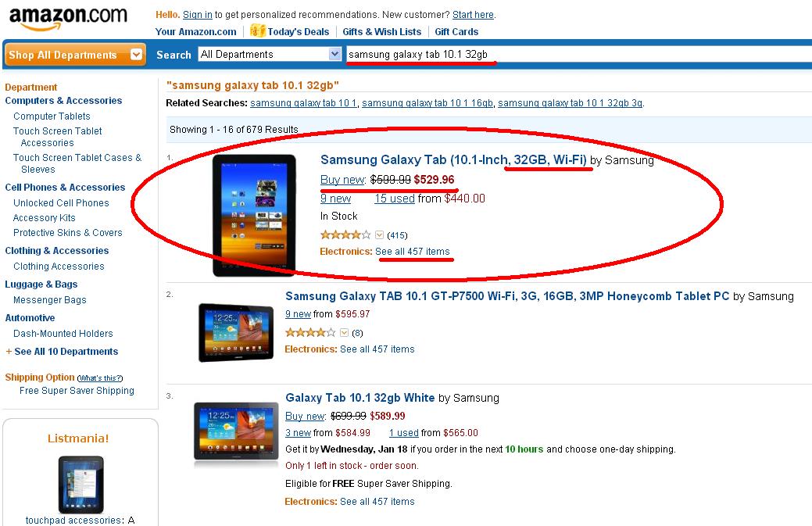This screenshot has width=812, height=526.
Task: Click the Amazon.com logo
Action: [x=68, y=17]
